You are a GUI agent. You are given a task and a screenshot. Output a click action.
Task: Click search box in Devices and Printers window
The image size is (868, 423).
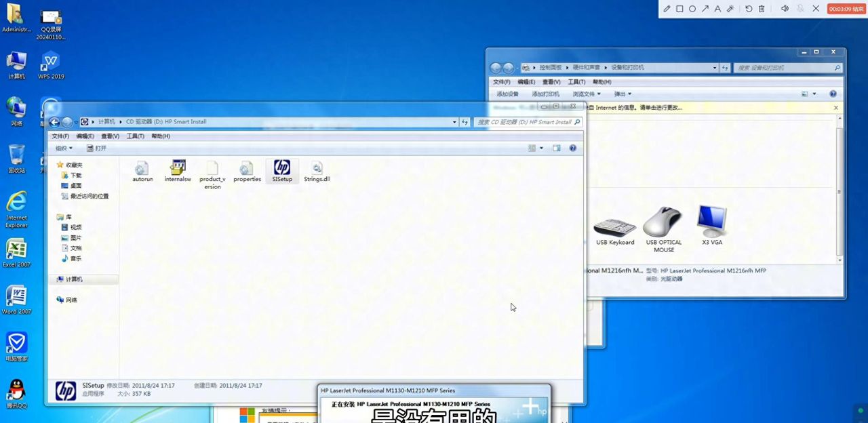coord(789,68)
